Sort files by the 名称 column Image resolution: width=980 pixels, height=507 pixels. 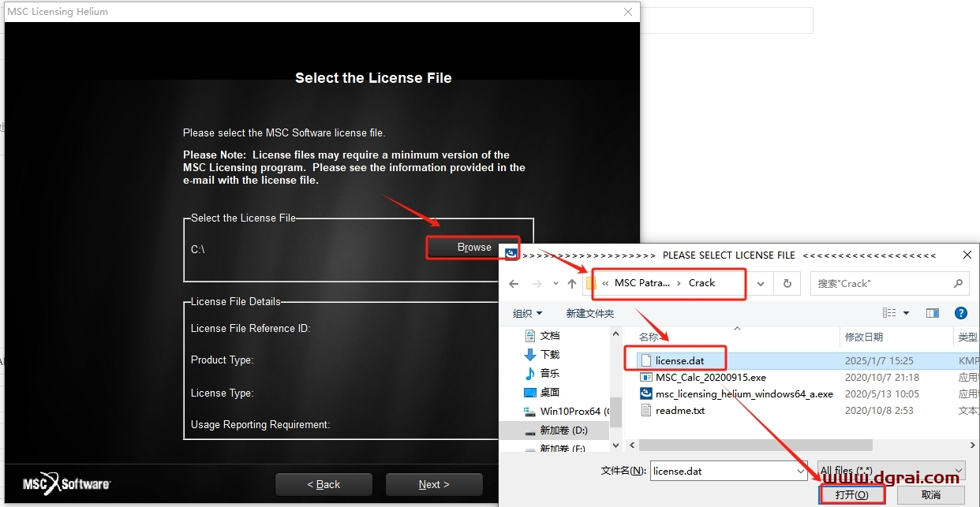pyautogui.click(x=648, y=337)
